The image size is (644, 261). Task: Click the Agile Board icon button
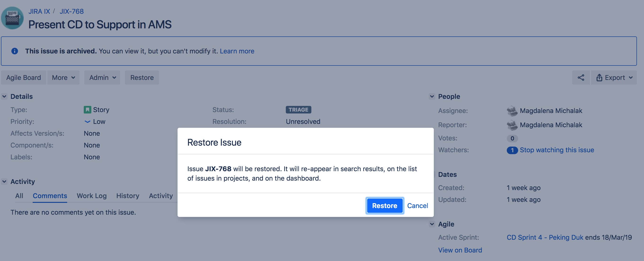click(x=24, y=78)
